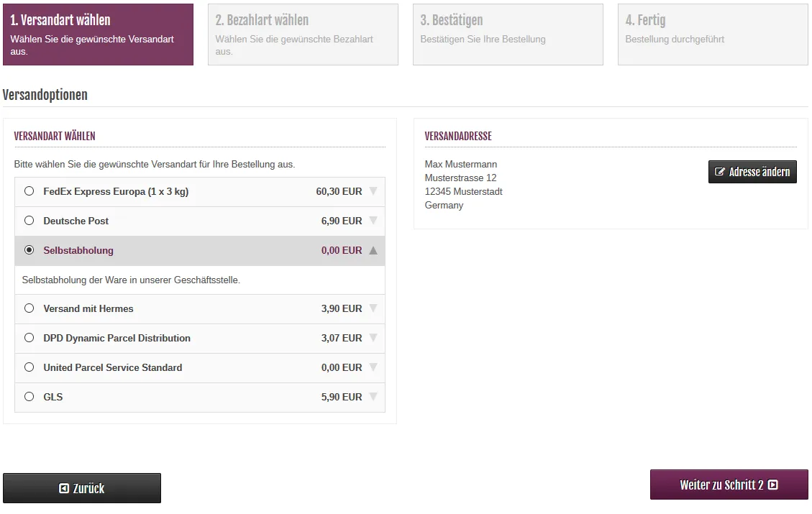Open step 1 Versandart wählen tab
This screenshot has width=812, height=514.
coord(98,35)
